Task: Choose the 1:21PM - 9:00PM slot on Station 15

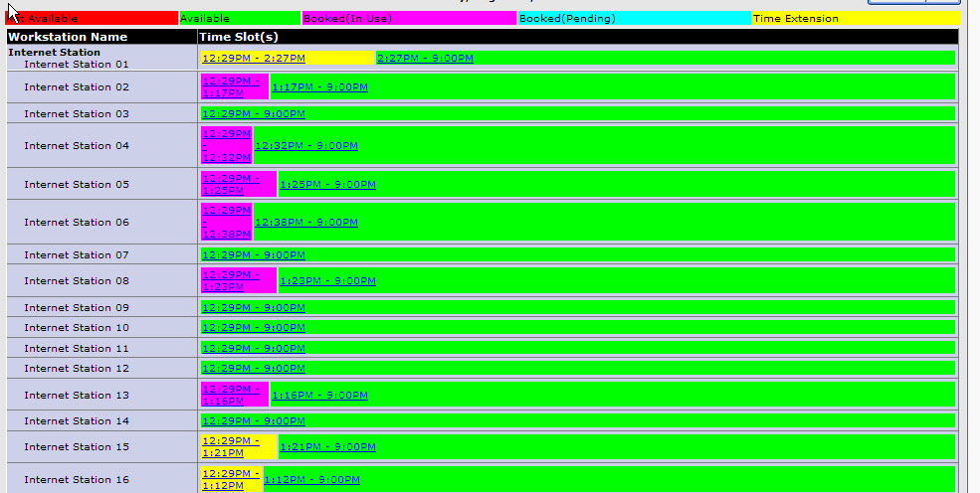Action: point(327,447)
